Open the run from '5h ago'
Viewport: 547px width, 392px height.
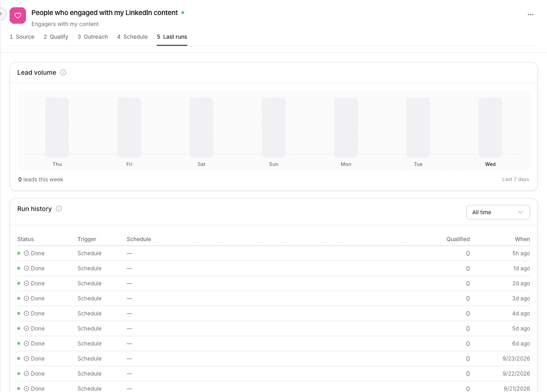pos(273,253)
